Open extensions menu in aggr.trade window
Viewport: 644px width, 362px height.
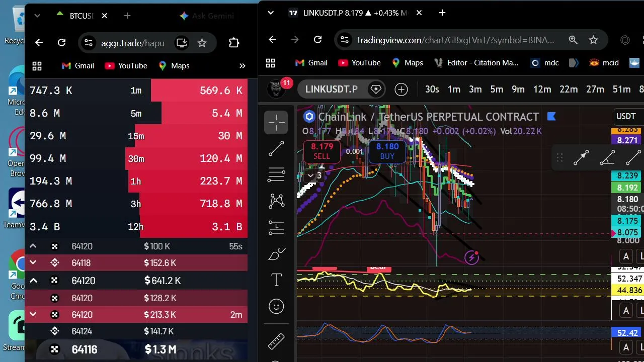coord(234,43)
